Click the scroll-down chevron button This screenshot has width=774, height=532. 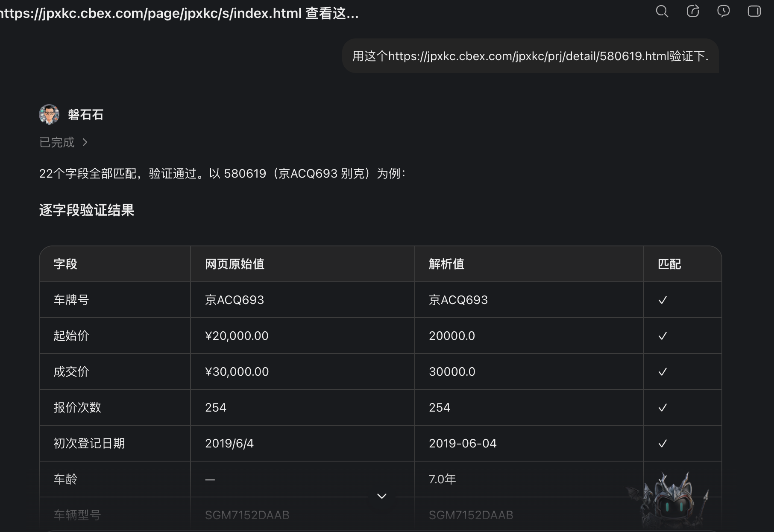tap(382, 496)
